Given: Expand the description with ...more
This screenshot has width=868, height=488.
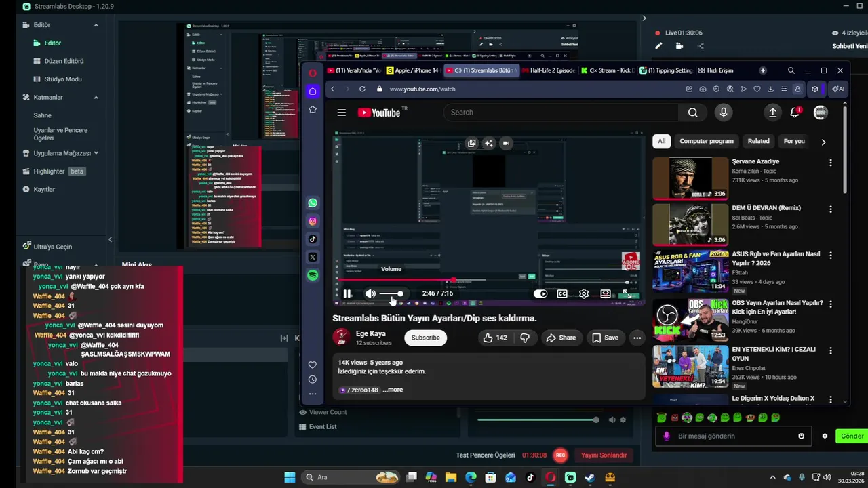Looking at the screenshot, I should tap(393, 390).
